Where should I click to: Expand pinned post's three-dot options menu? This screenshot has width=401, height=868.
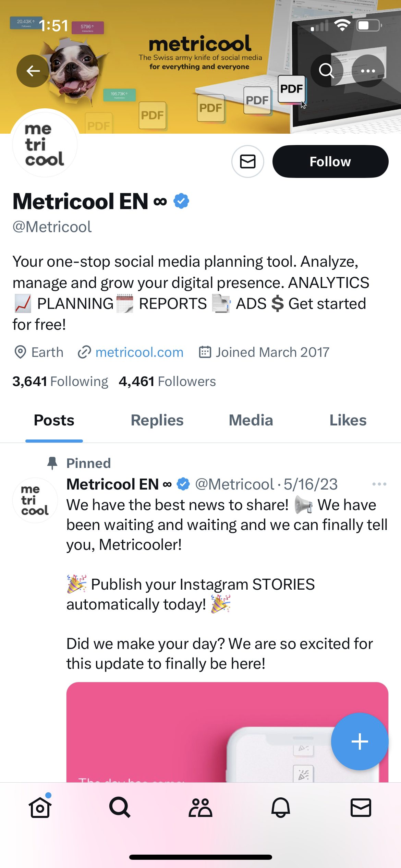pos(379,484)
